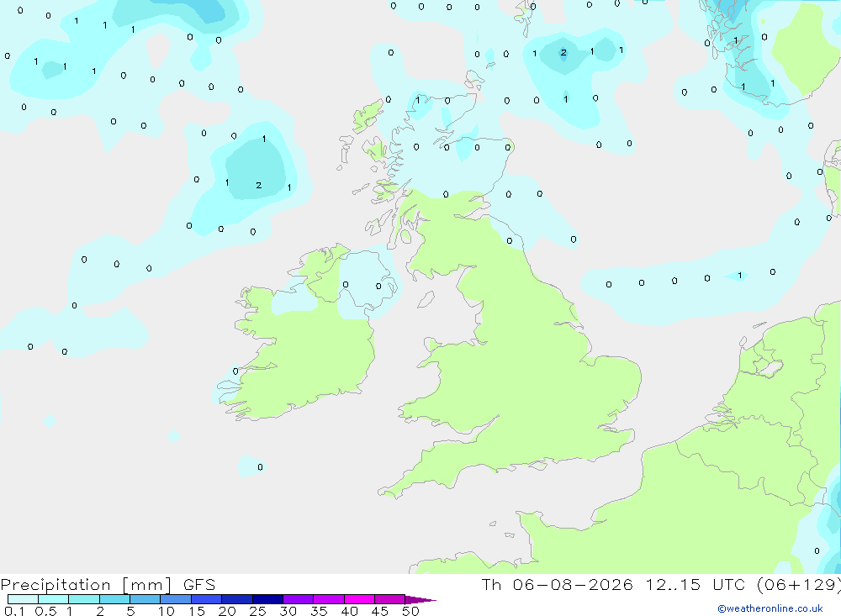The width and height of the screenshot is (841, 616).
Task: Select the 10–15 mm legend swatch
Action: [x=176, y=599]
